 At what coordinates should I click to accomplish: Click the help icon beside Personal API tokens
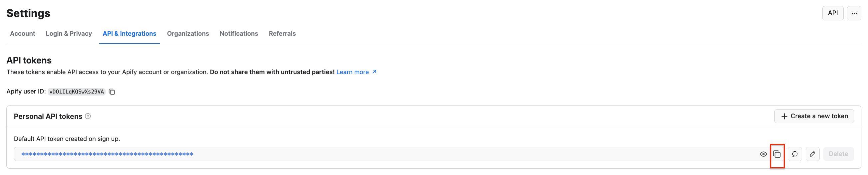pos(88,116)
